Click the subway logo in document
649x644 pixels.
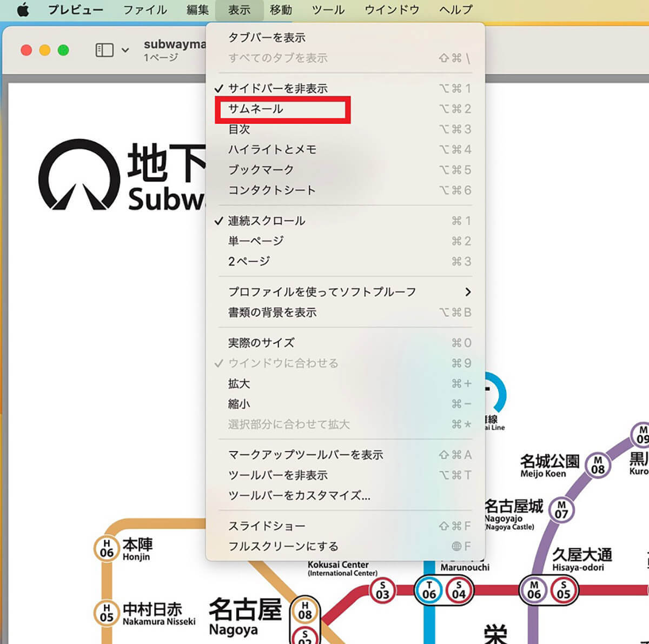click(79, 175)
